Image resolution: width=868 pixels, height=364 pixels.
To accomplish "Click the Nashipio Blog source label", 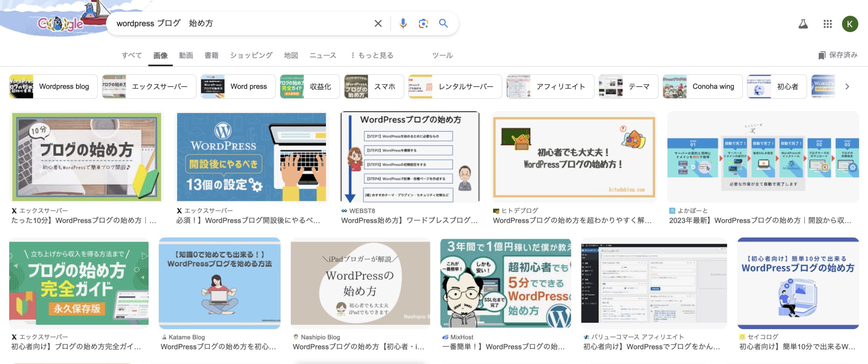I will [320, 337].
